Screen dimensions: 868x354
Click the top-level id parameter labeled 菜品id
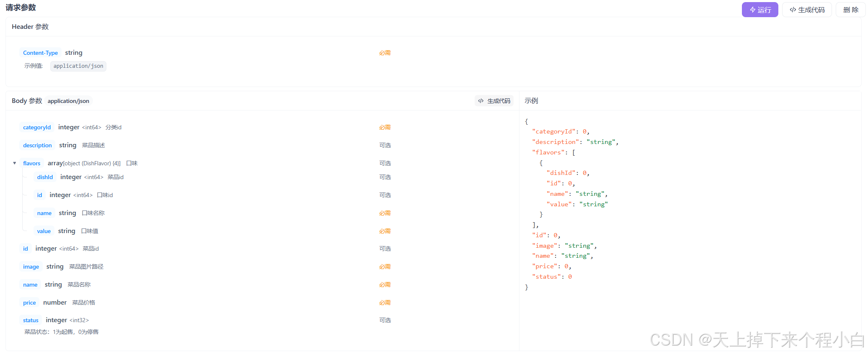(x=26, y=249)
